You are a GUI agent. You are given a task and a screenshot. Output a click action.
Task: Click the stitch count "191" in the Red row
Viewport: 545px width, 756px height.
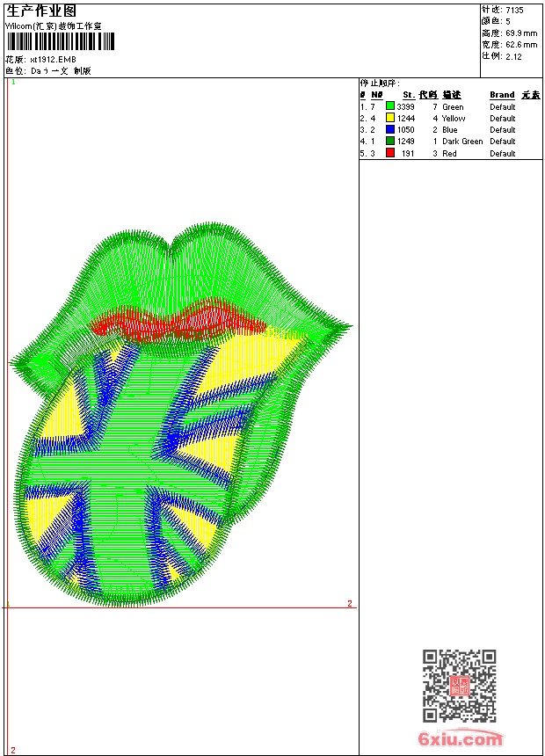click(408, 153)
